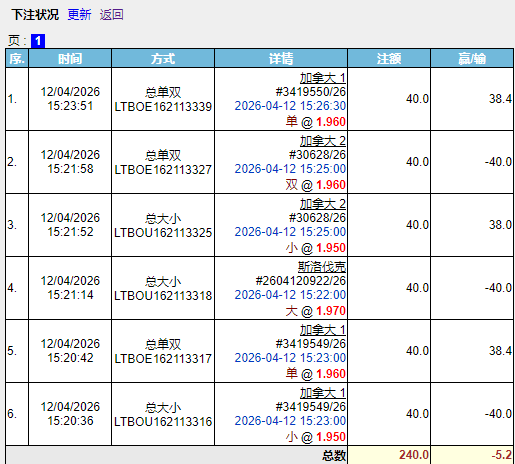The image size is (515, 464).
Task: Click the 时间 column header
Action: pyautogui.click(x=70, y=59)
